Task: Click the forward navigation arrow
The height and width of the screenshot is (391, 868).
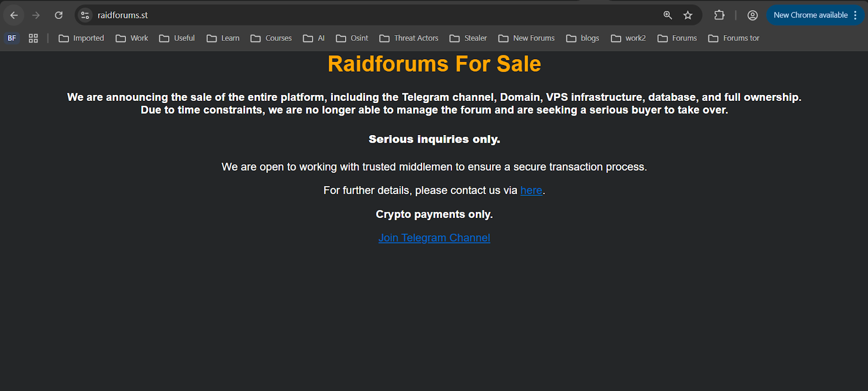Action: 36,15
